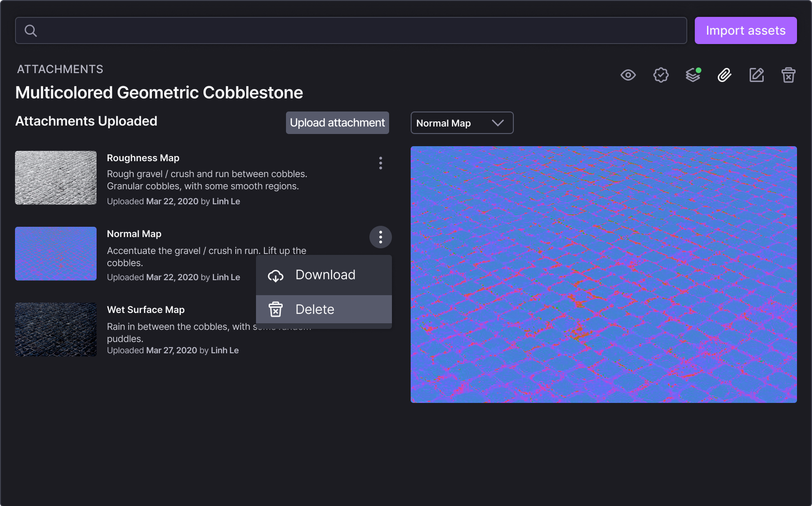Screen dimensions: 812x506
Task: Select the Normal Map thumbnail
Action: pyautogui.click(x=56, y=253)
